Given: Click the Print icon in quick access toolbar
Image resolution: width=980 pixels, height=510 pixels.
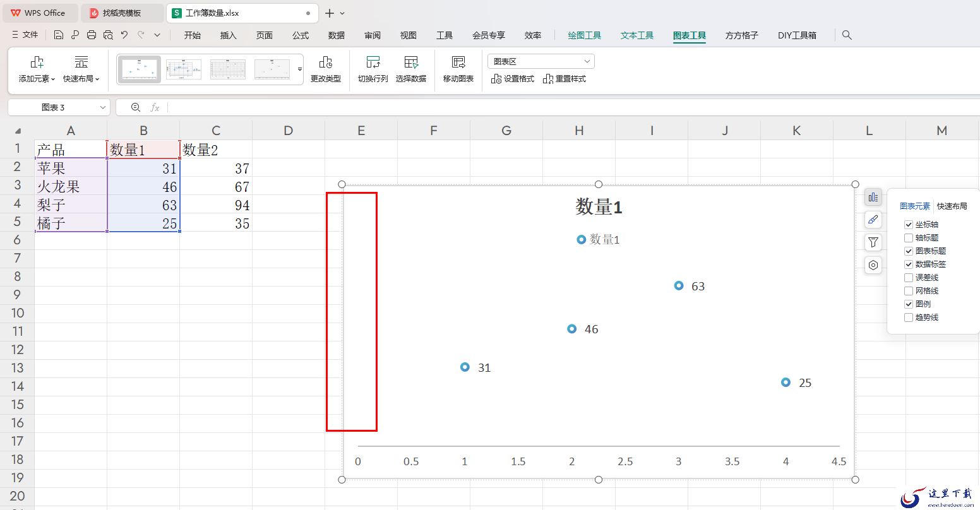Looking at the screenshot, I should pyautogui.click(x=92, y=35).
